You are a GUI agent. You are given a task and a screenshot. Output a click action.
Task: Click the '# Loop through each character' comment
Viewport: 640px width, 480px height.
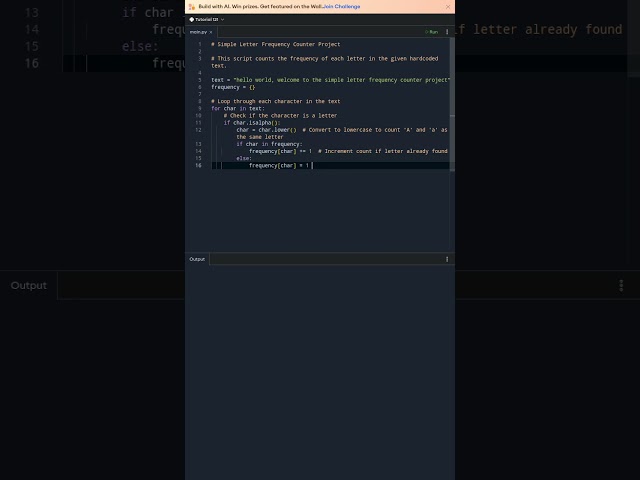coord(276,101)
